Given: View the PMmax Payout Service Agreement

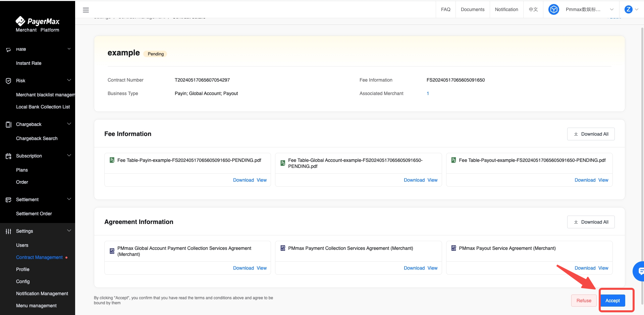Looking at the screenshot, I should pyautogui.click(x=603, y=268).
